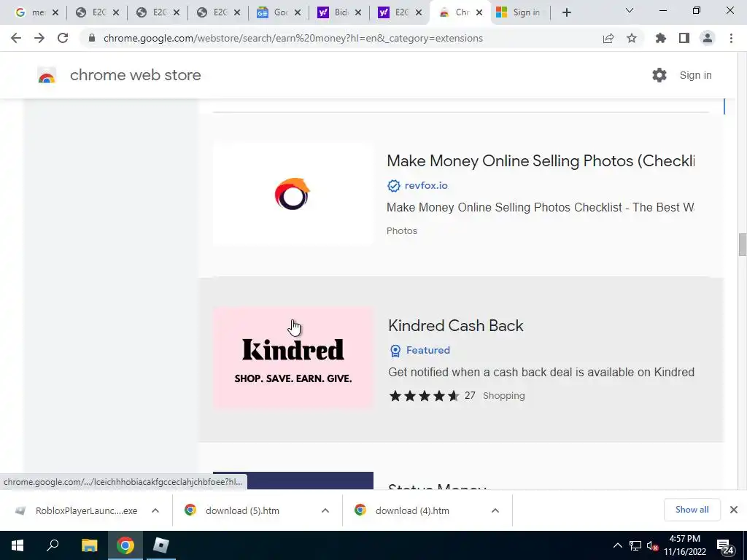The width and height of the screenshot is (747, 560).
Task: Open taskbar search magnifier
Action: (53, 545)
